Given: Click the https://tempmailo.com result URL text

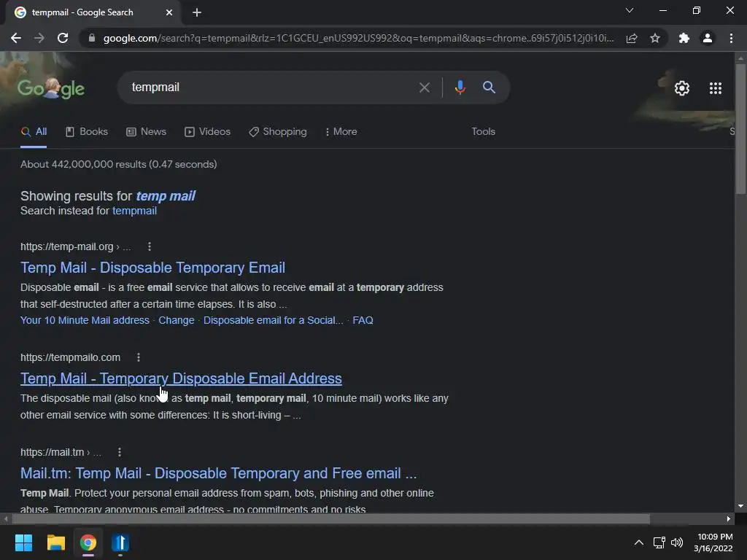Looking at the screenshot, I should click(x=71, y=357).
